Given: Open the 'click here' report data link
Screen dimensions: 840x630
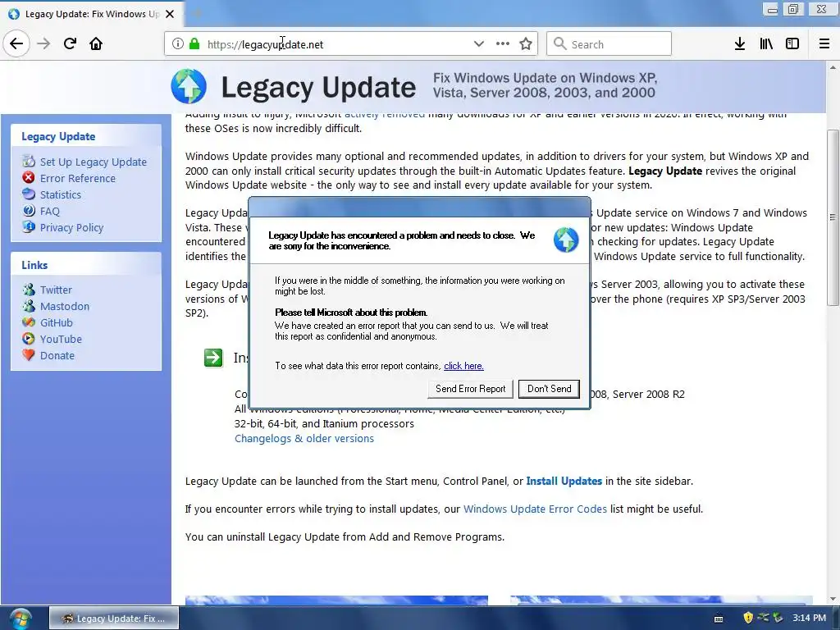Looking at the screenshot, I should [x=463, y=366].
